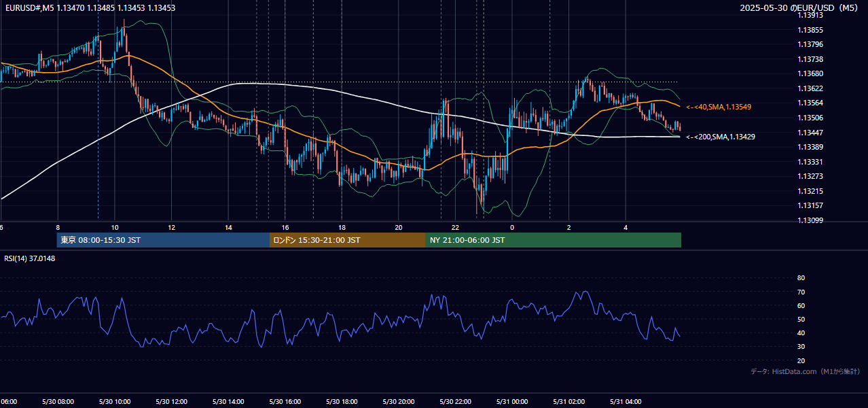Click price level 1.13157 on the axis

810,205
